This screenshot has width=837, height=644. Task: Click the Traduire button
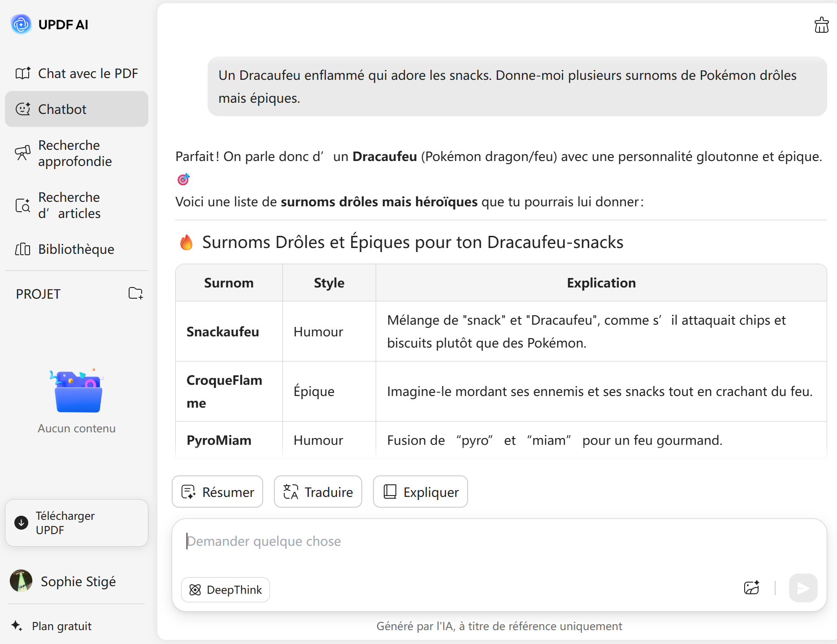pos(318,492)
